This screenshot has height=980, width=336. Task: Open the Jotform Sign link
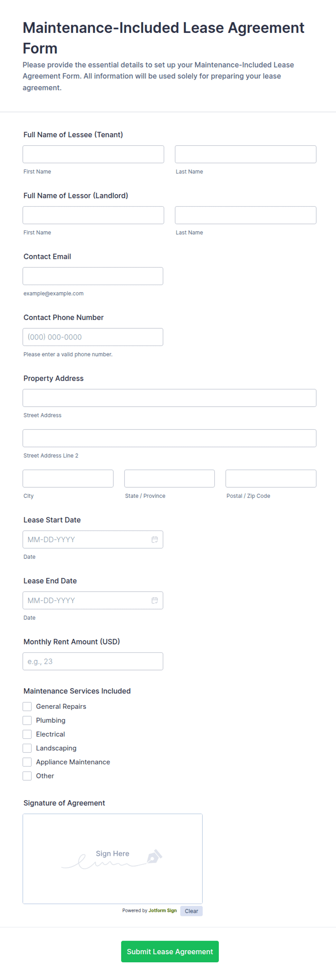click(163, 910)
